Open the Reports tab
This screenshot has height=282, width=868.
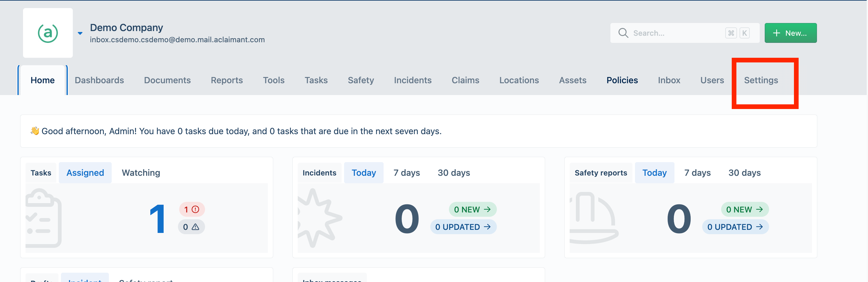[x=227, y=80]
